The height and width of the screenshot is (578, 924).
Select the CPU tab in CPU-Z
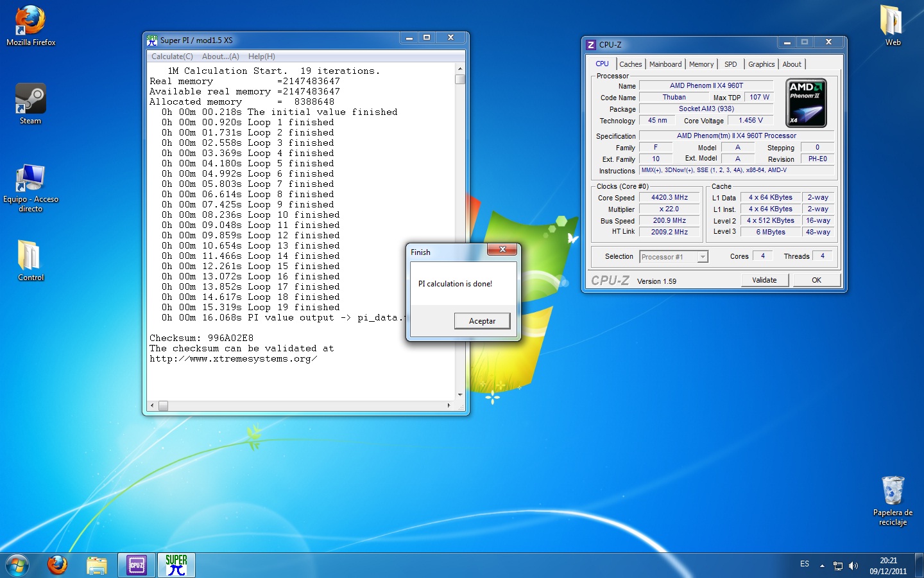[x=602, y=64]
